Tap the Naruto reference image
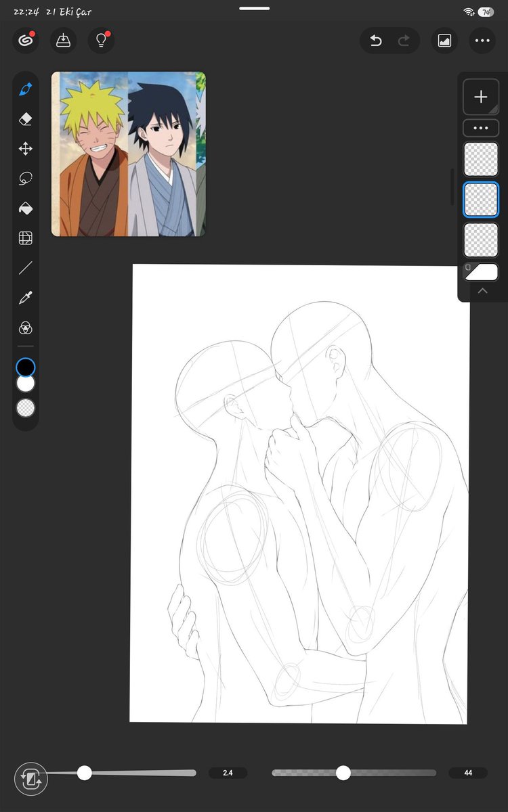Image resolution: width=508 pixels, height=812 pixels. [129, 154]
